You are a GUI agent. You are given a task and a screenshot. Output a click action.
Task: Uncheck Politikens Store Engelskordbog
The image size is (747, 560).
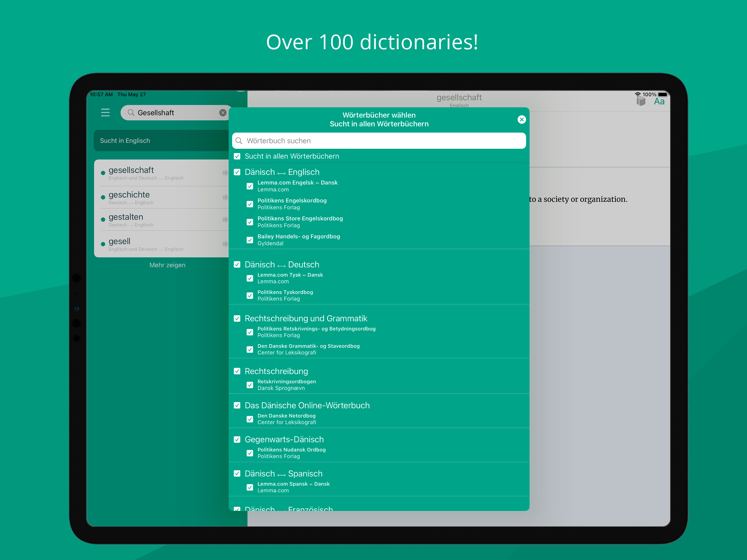point(250,222)
